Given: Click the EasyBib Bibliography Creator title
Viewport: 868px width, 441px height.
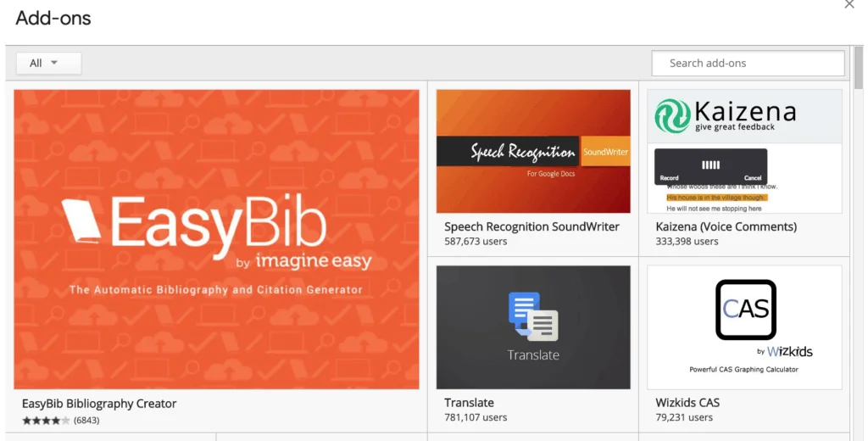Looking at the screenshot, I should point(99,404).
